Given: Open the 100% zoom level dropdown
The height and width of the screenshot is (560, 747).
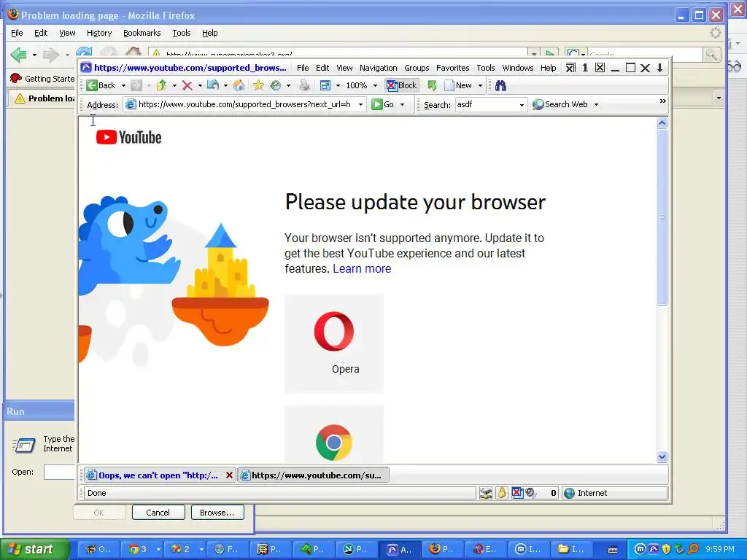Looking at the screenshot, I should (x=375, y=86).
